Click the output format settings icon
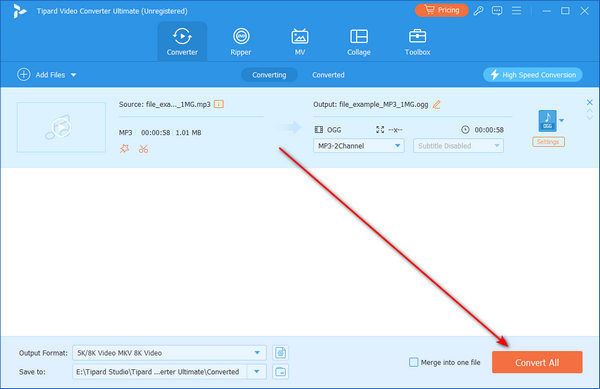The width and height of the screenshot is (600, 389). click(280, 353)
